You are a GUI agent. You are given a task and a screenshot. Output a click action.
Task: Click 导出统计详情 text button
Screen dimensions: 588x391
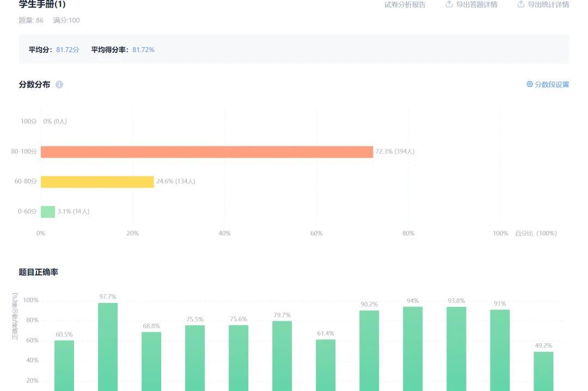[x=548, y=4]
